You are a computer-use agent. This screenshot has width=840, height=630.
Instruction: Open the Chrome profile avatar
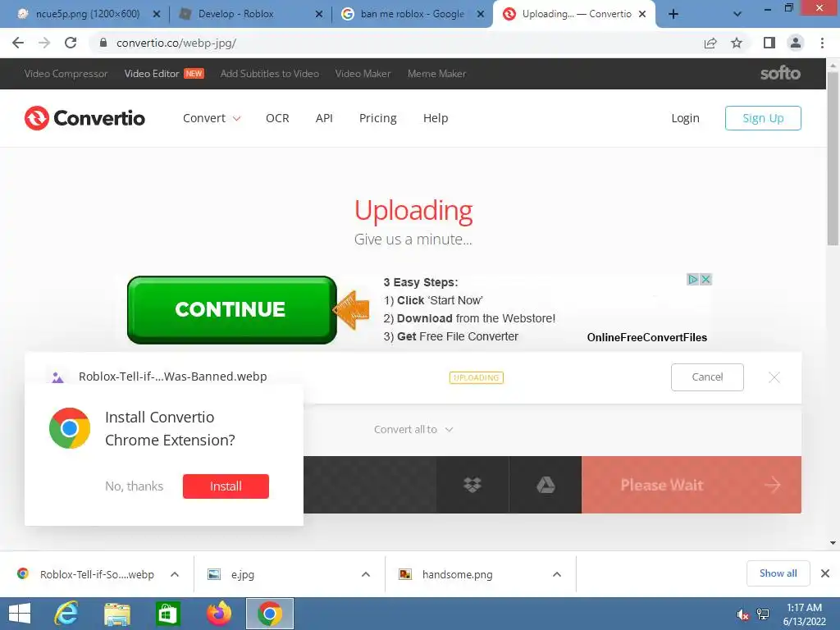(796, 43)
